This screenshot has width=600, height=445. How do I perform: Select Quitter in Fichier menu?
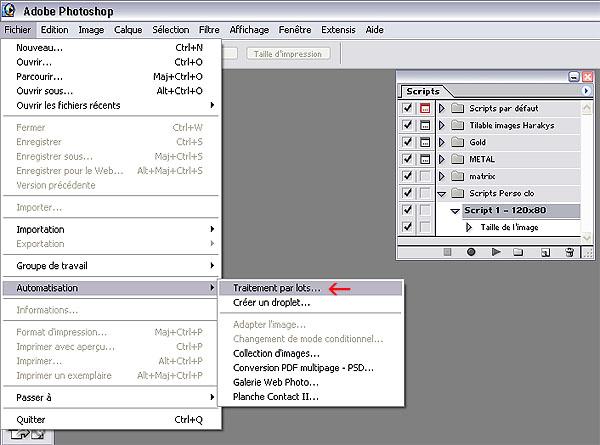click(x=111, y=419)
